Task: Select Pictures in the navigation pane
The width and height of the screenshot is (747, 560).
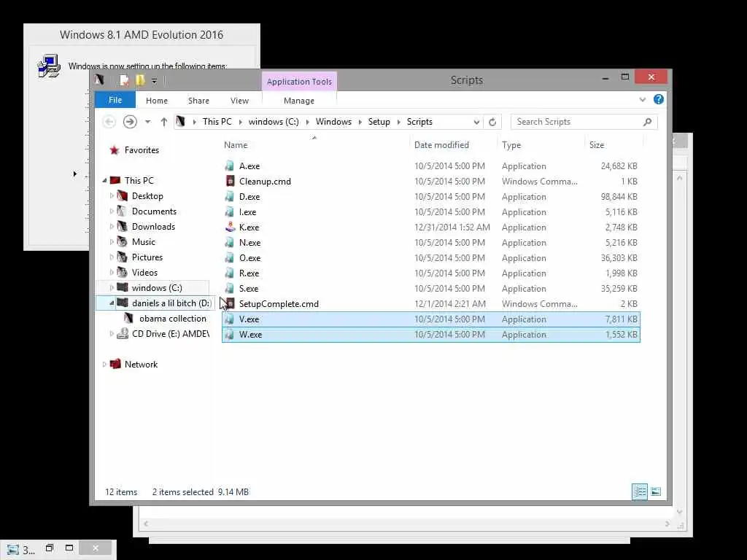Action: coord(147,257)
